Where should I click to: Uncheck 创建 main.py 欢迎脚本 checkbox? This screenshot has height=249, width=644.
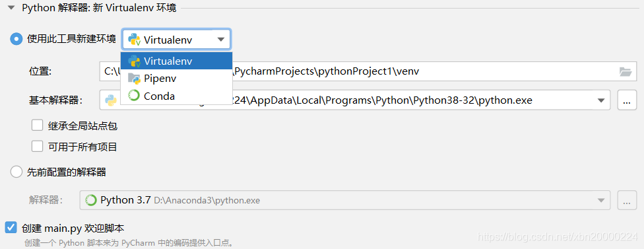(11, 227)
